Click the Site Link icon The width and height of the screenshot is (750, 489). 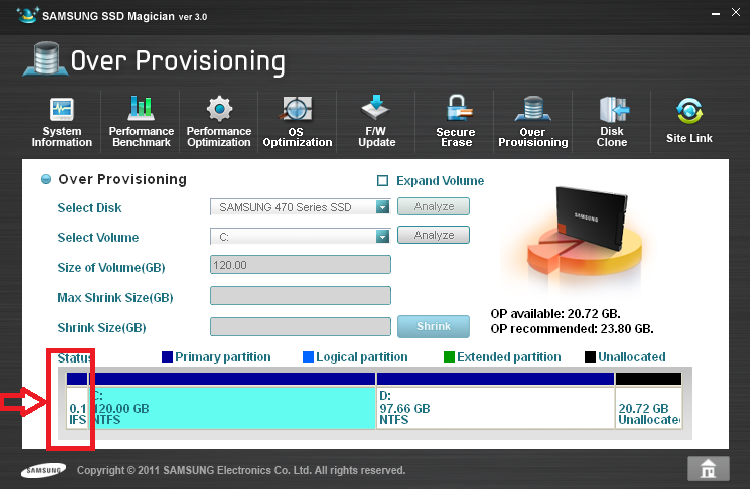pos(689,121)
